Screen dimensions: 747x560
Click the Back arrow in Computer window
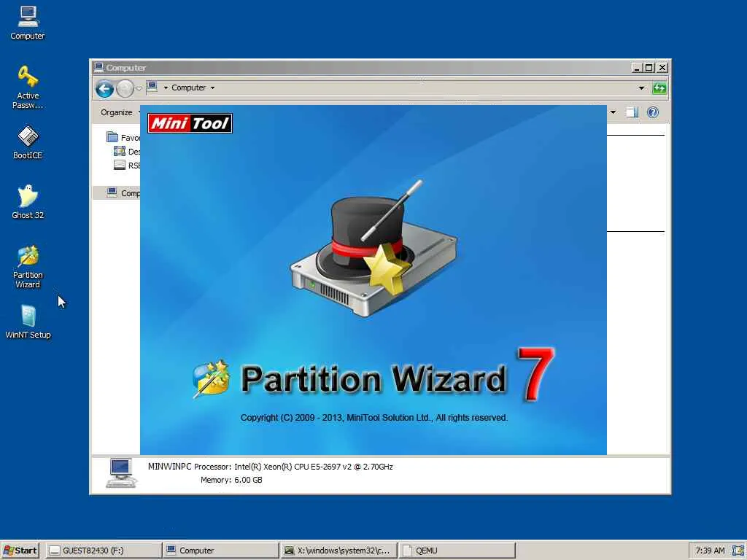(104, 88)
